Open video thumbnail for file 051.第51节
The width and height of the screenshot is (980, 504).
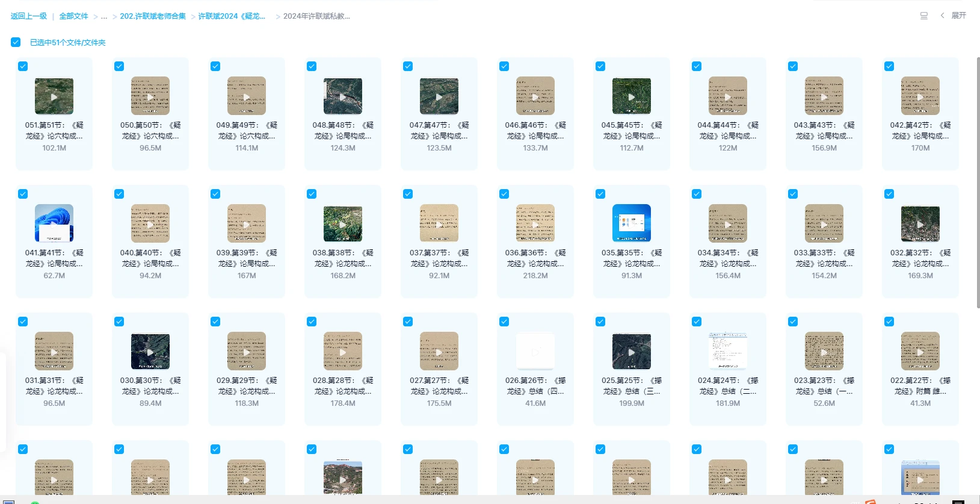[x=54, y=96]
